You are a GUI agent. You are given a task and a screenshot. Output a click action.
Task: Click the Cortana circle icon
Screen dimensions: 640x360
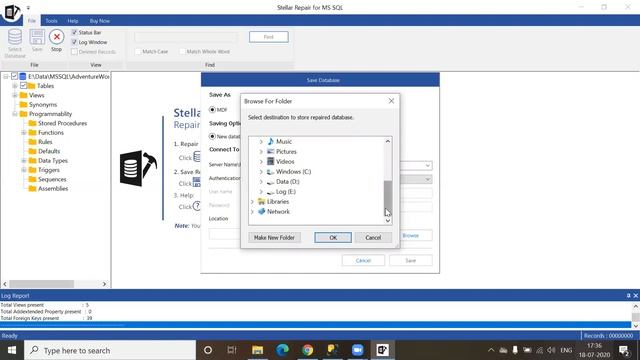pyautogui.click(x=208, y=350)
